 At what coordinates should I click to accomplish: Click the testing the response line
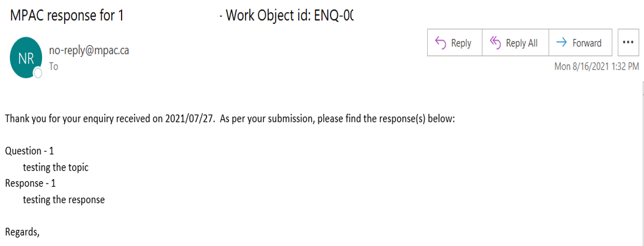pos(64,200)
